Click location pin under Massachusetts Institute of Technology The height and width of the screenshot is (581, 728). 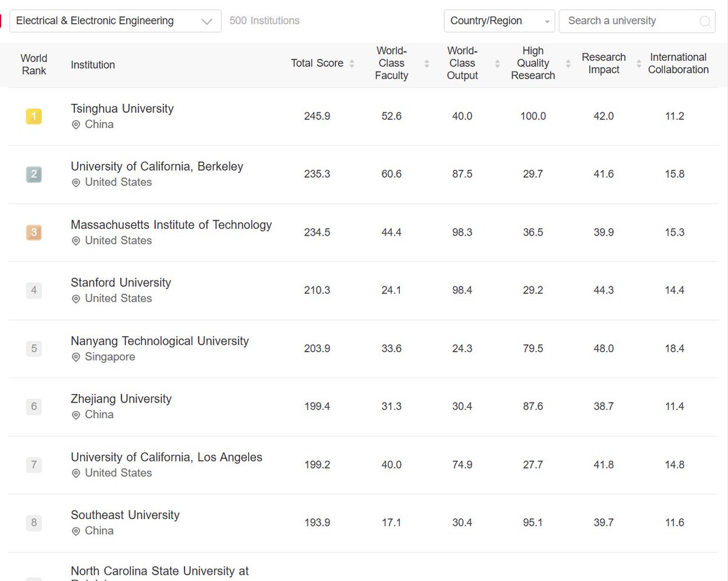pyautogui.click(x=76, y=240)
